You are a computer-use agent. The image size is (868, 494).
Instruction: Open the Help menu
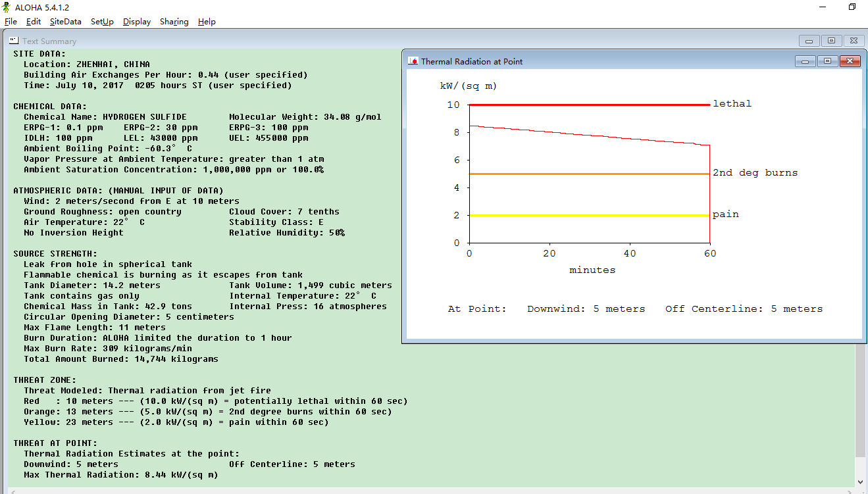(x=207, y=22)
